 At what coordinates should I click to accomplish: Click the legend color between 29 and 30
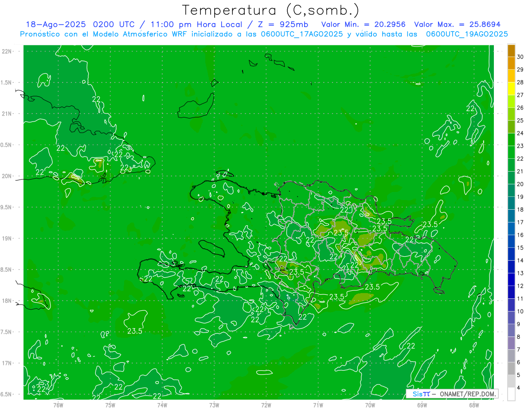(511, 63)
